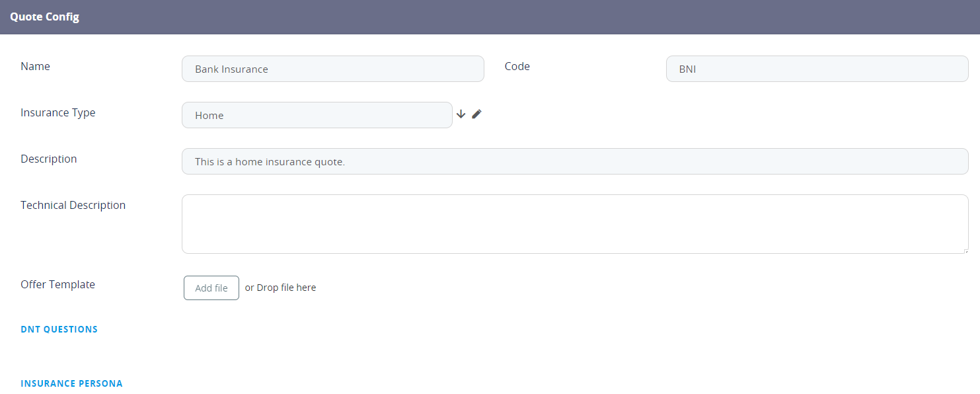980x394 pixels.
Task: Click the Name label
Action: (35, 66)
